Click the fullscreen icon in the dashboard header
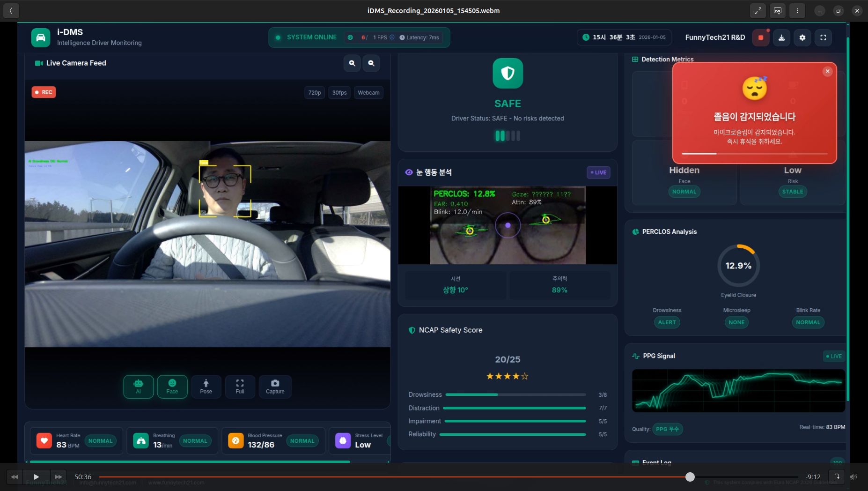Screen dimensions: 868x491 [x=823, y=37]
